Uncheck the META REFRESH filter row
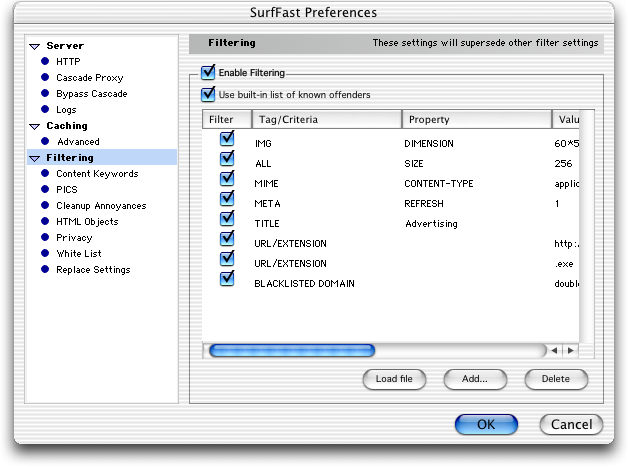This screenshot has width=628, height=467. [227, 199]
